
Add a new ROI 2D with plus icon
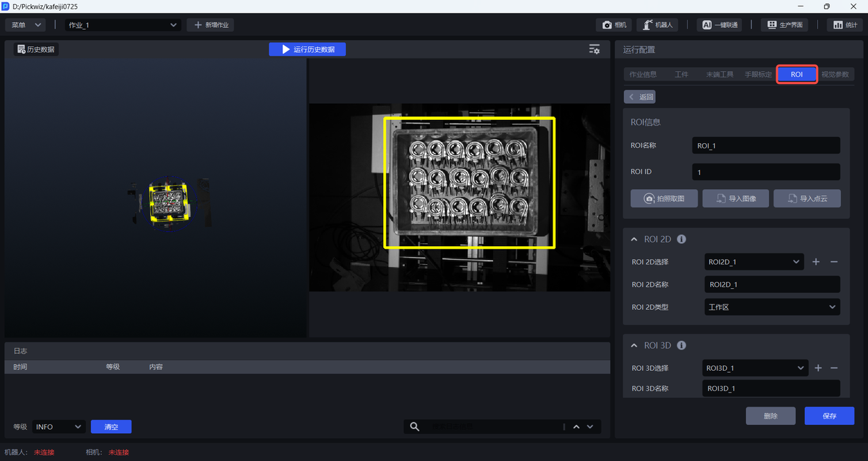(816, 262)
